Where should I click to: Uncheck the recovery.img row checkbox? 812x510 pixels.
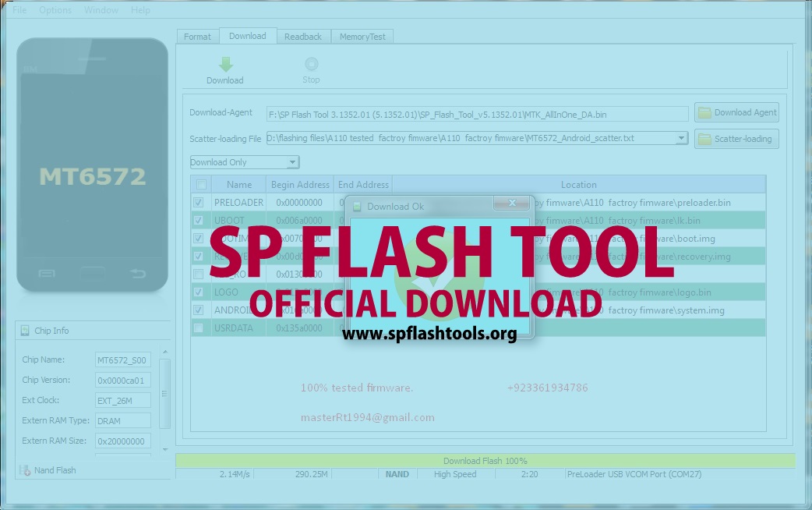point(199,256)
